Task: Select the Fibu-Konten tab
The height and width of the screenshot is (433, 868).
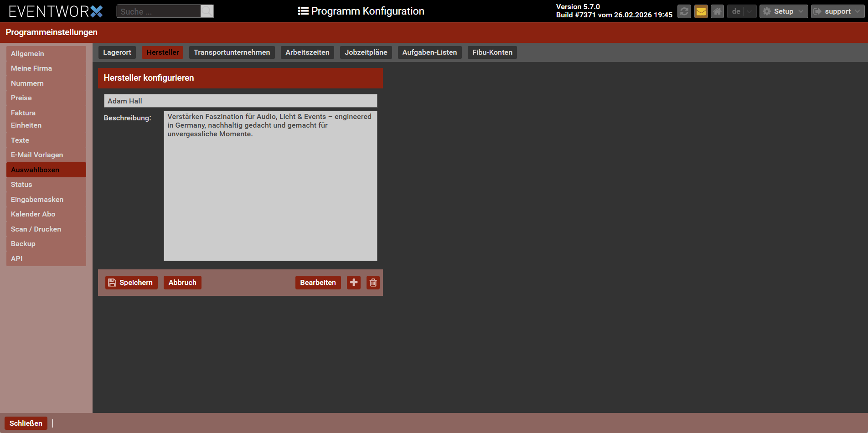Action: click(x=492, y=52)
